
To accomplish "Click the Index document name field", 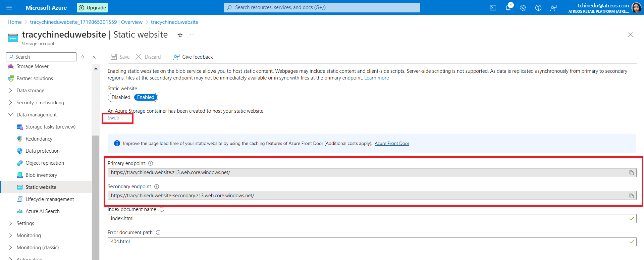I will coord(369,219).
